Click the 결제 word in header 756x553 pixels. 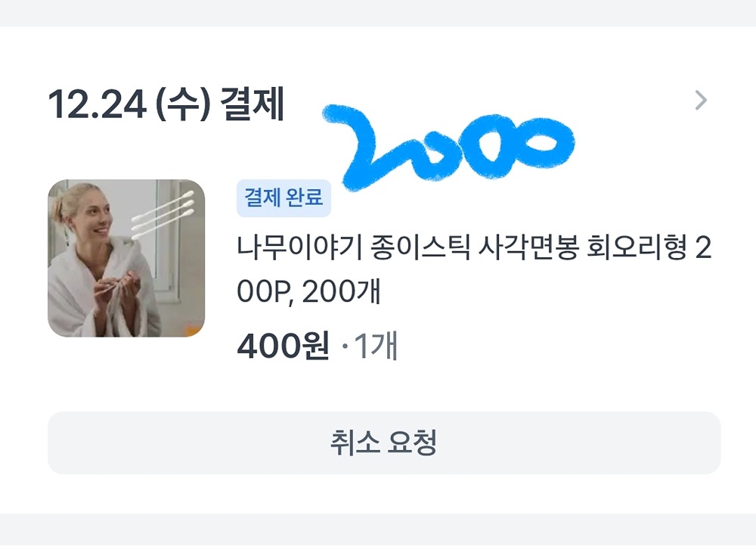(x=253, y=104)
